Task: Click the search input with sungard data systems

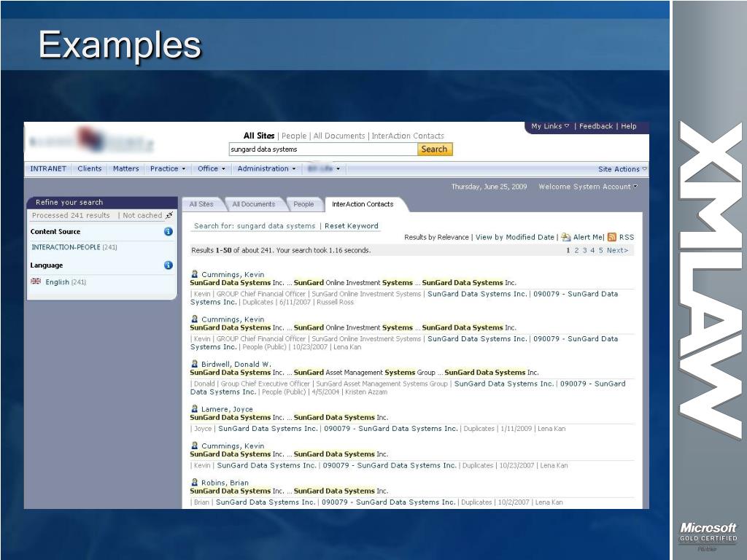Action: pyautogui.click(x=323, y=149)
